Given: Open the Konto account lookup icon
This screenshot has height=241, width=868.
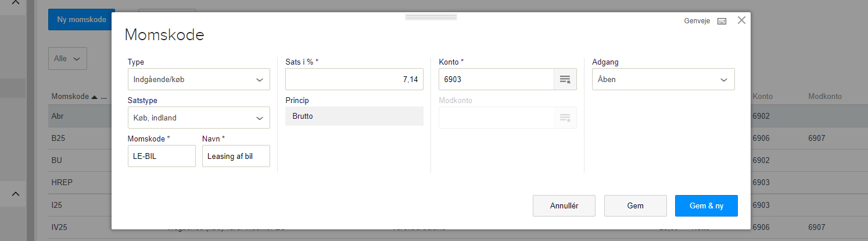Looking at the screenshot, I should (x=565, y=79).
